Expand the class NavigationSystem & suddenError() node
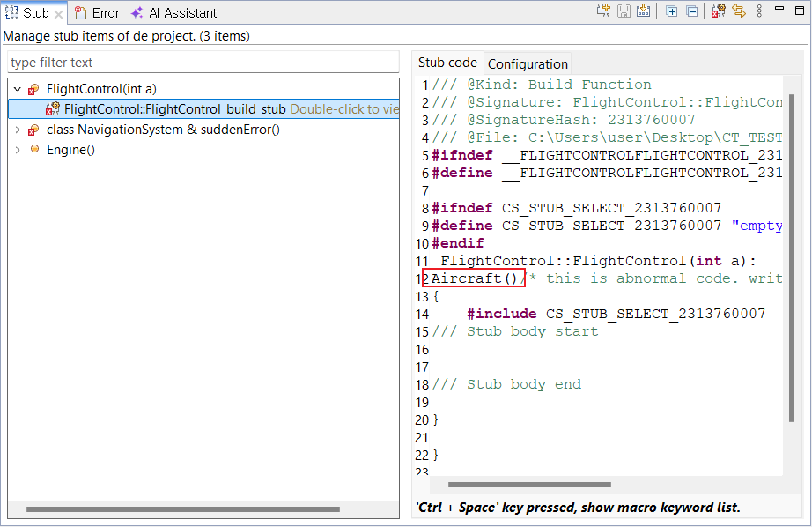Image resolution: width=812 pixels, height=527 pixels. (x=18, y=130)
